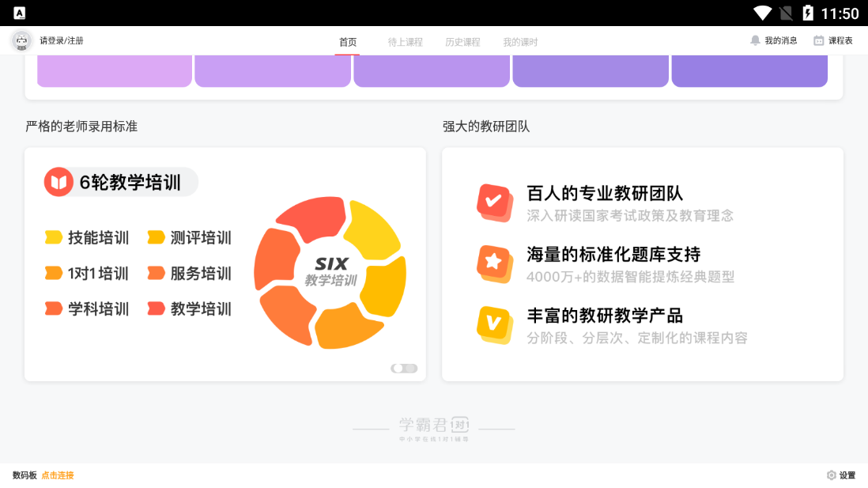Click the V badge beside 丰富的教研教学产品
The height and width of the screenshot is (488, 868).
click(x=495, y=324)
